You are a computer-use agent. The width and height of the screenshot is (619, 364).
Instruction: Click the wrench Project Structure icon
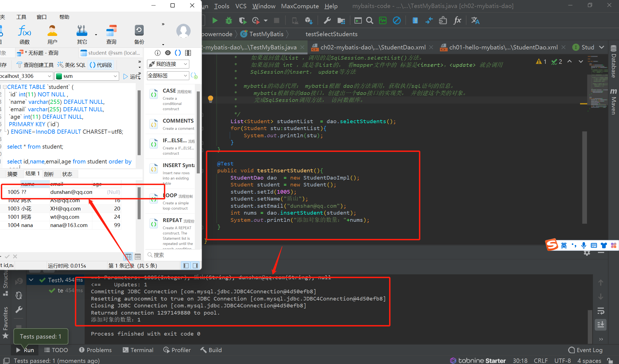pos(327,20)
